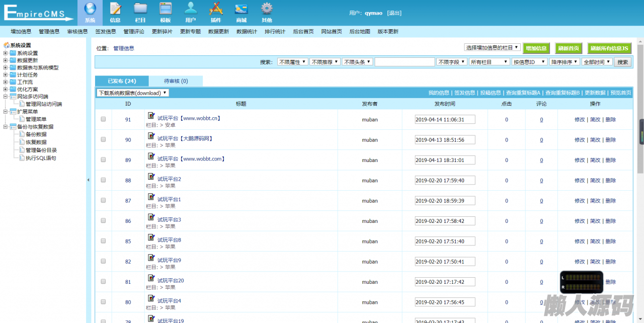Screen dimensions: 644x323
Task: Click the 系统 globe icon in top navigation
Action: coord(90,9)
